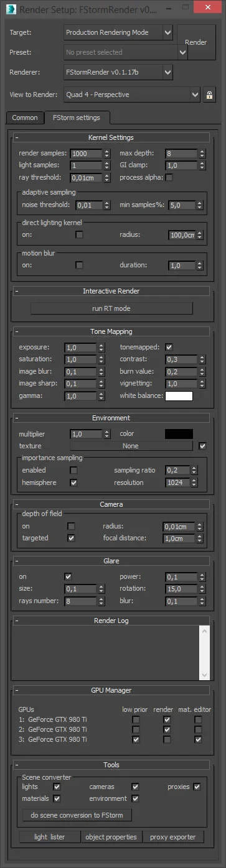Toggle the environment texture enable checkbox
The width and height of the screenshot is (226, 868).
[202, 445]
